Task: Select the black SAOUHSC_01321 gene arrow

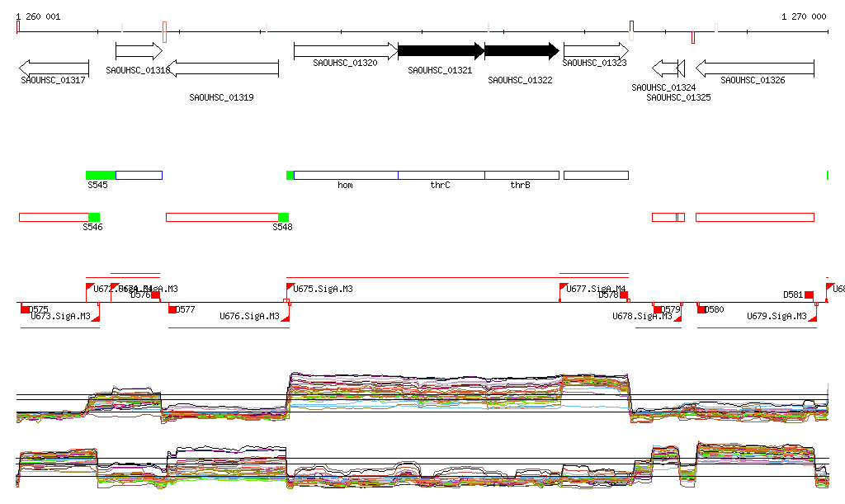Action: (441, 51)
